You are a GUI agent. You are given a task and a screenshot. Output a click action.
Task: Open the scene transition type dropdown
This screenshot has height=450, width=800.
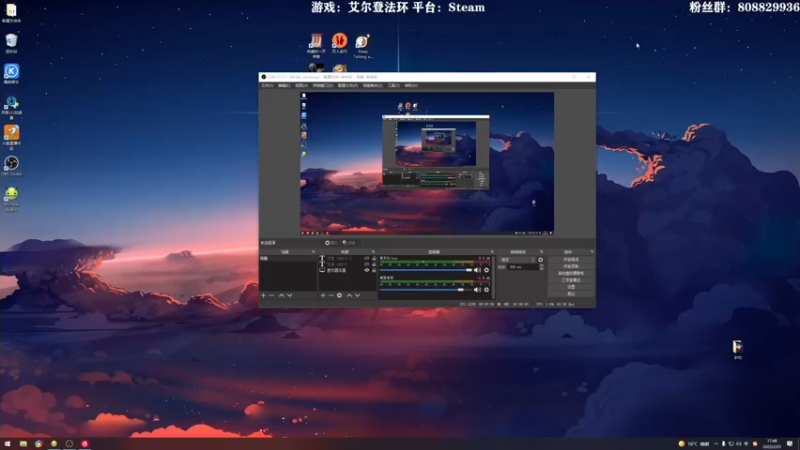(x=517, y=260)
